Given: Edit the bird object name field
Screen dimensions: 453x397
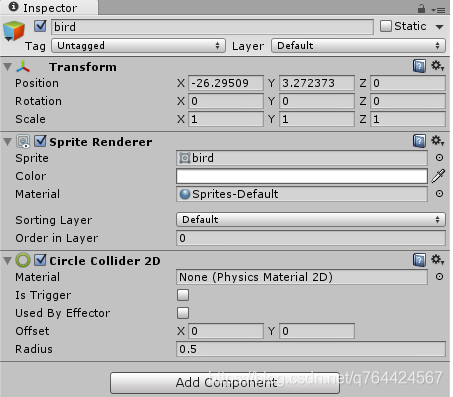Looking at the screenshot, I should point(212,27).
